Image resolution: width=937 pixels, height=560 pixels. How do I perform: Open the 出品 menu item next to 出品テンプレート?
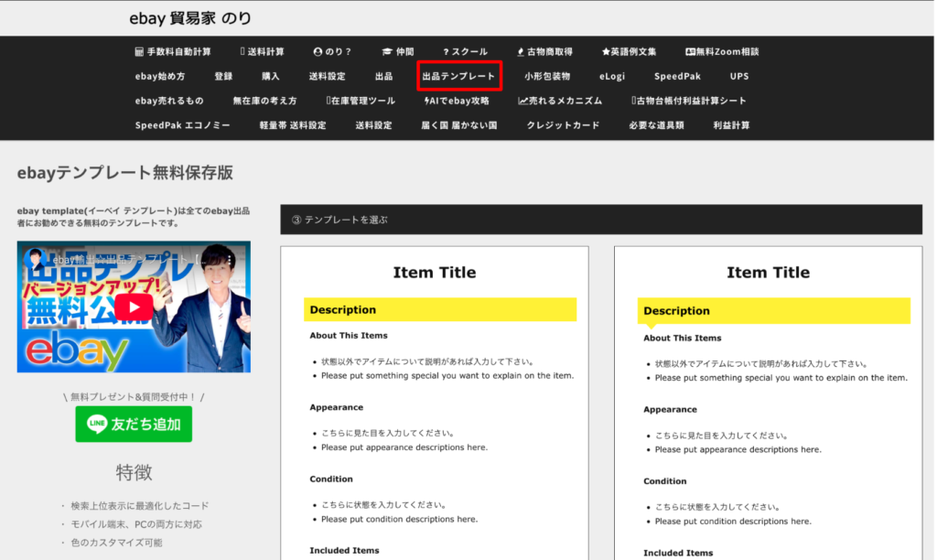pos(383,77)
